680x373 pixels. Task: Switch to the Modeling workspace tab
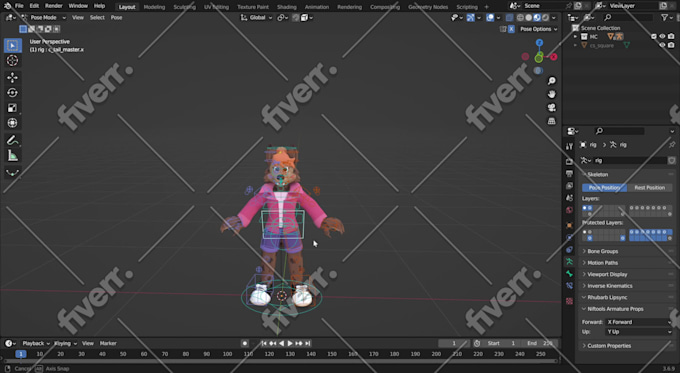click(x=154, y=7)
